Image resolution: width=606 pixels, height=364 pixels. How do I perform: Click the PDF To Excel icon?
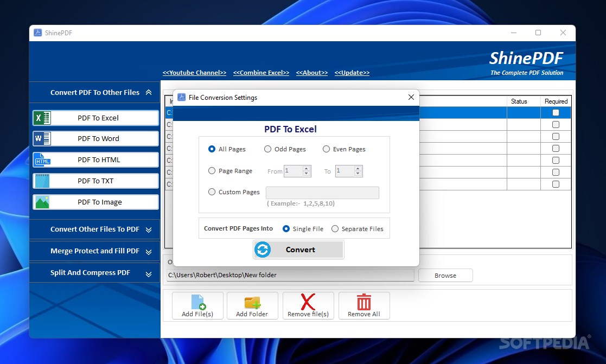(42, 118)
